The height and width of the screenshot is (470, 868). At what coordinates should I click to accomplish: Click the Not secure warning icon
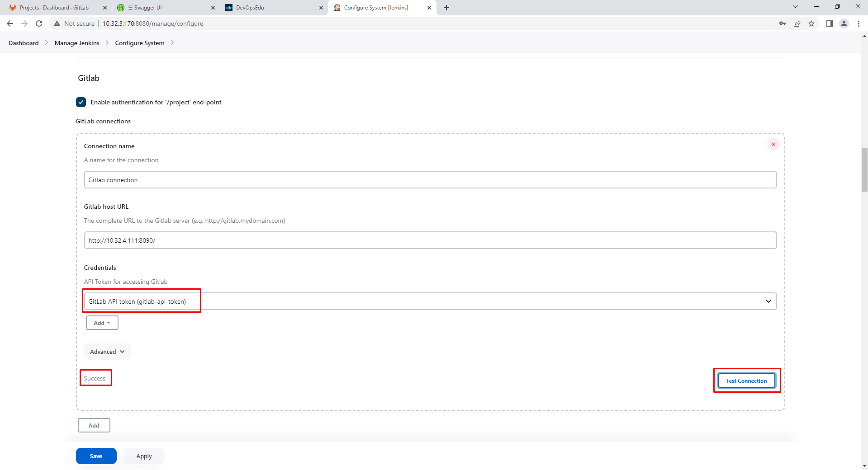click(57, 23)
